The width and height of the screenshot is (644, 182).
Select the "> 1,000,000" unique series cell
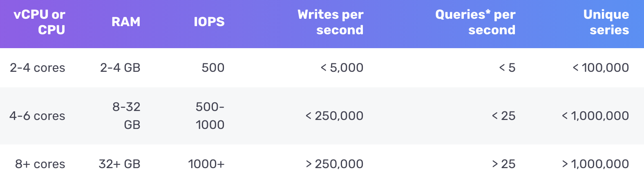595,164
